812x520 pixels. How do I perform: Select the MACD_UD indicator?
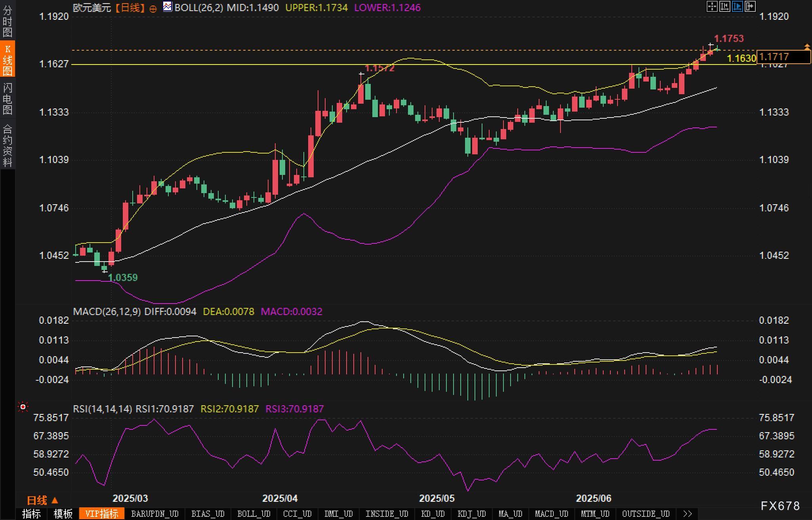pos(551,514)
